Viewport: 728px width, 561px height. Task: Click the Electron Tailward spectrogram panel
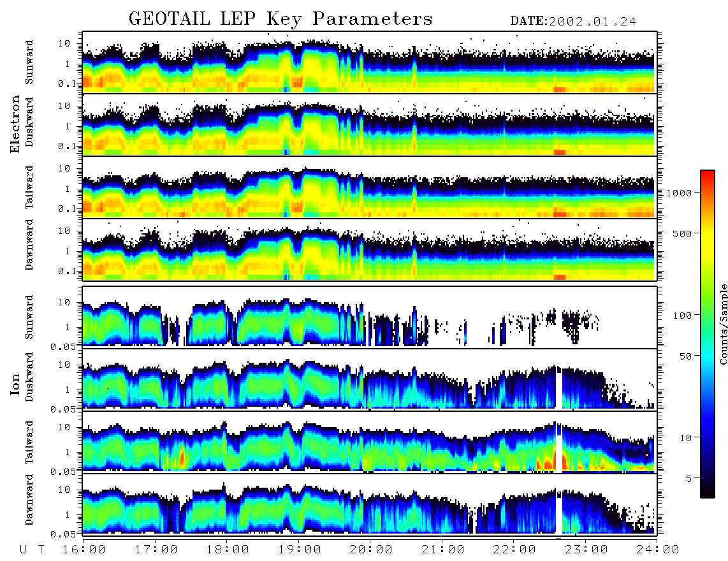[370, 187]
